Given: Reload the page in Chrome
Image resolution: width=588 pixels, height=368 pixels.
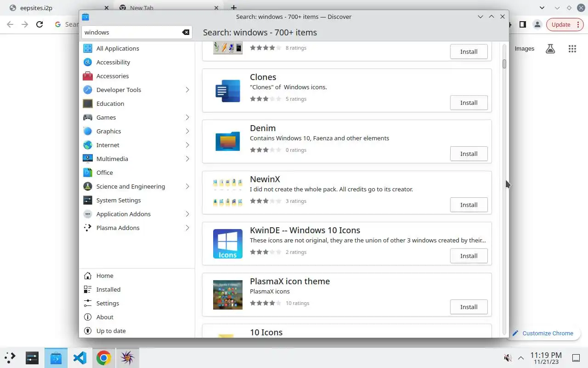Looking at the screenshot, I should 40,24.
